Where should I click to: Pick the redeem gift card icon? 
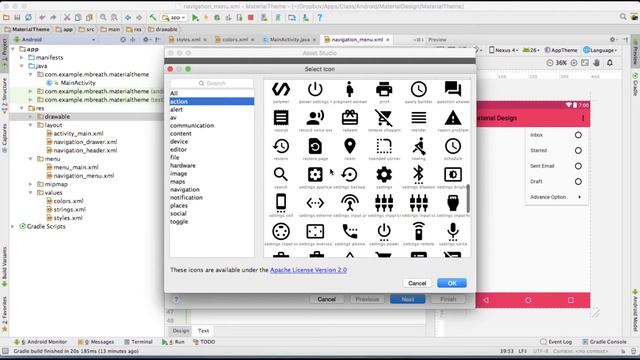[x=349, y=118]
